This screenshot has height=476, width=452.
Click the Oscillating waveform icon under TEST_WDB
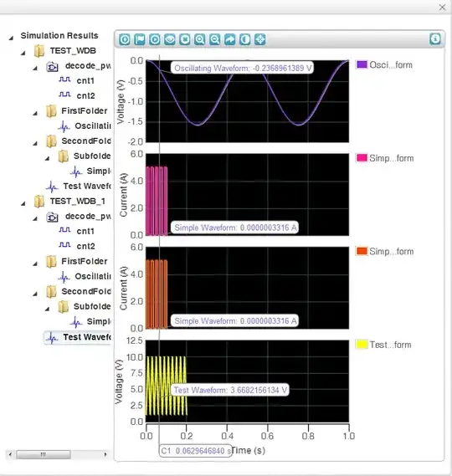(64, 126)
